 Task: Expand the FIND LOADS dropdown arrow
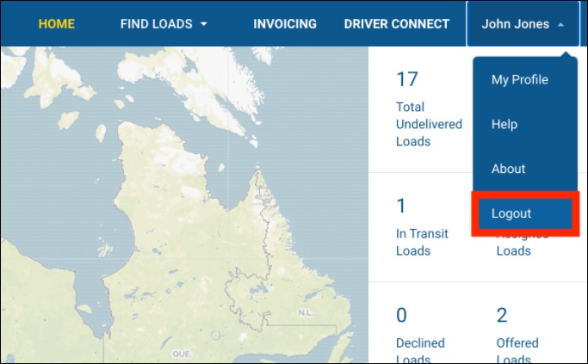(204, 24)
